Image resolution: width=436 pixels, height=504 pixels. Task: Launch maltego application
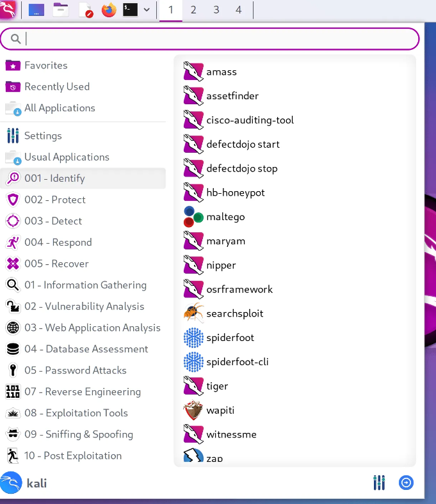point(295,217)
